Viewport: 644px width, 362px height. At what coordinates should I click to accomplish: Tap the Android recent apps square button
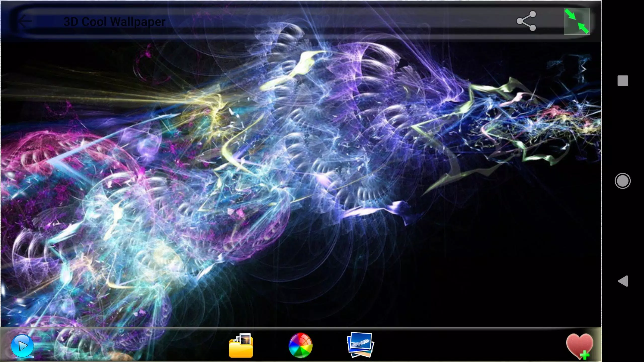[x=623, y=81]
